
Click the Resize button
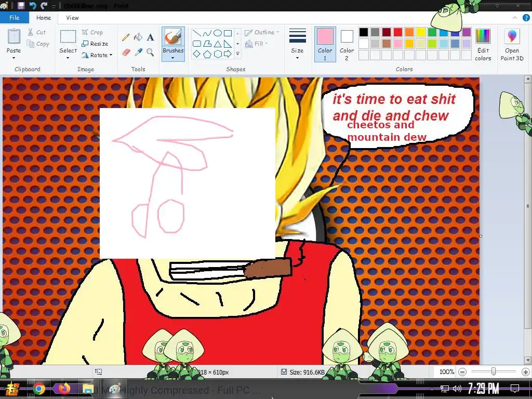(x=95, y=44)
